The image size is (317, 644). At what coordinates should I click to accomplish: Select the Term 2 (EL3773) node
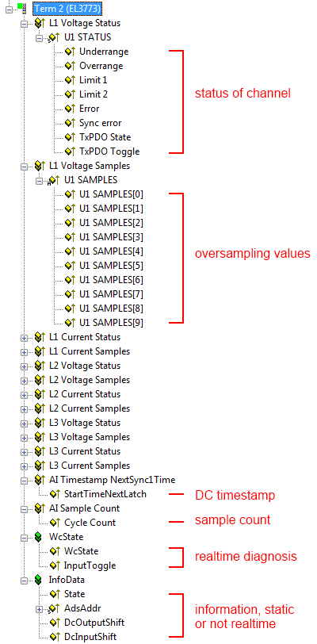67,8
